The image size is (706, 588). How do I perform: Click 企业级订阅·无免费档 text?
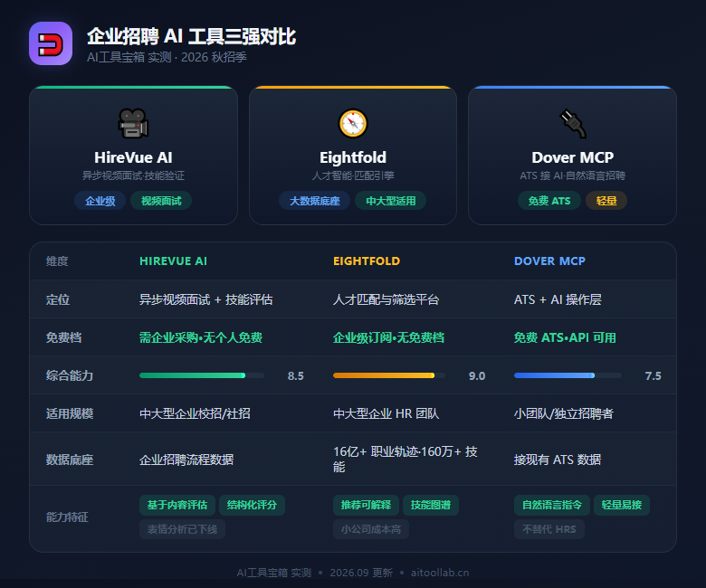point(388,337)
